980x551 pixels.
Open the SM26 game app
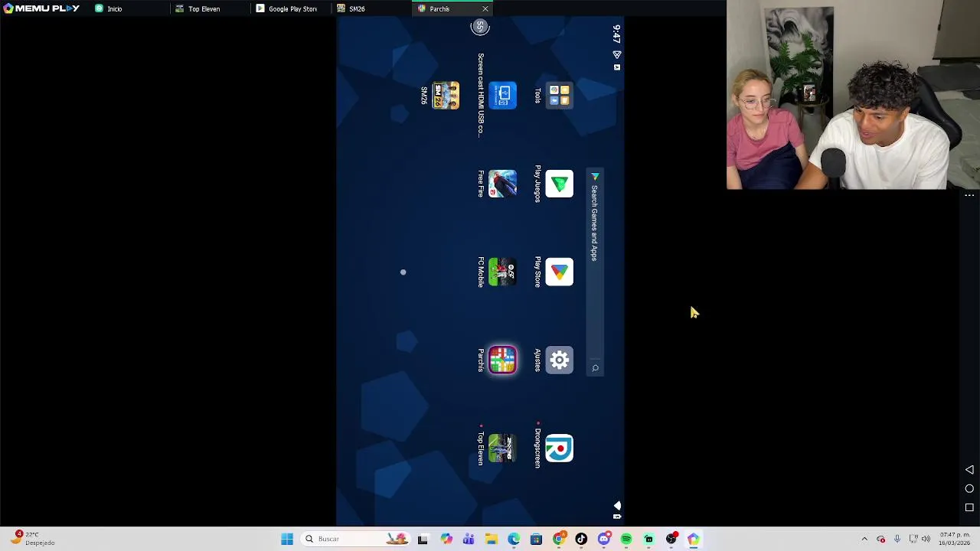(x=446, y=96)
